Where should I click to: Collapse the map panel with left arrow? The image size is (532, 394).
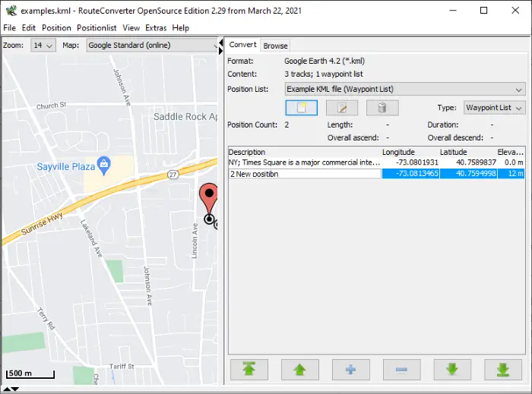221,43
